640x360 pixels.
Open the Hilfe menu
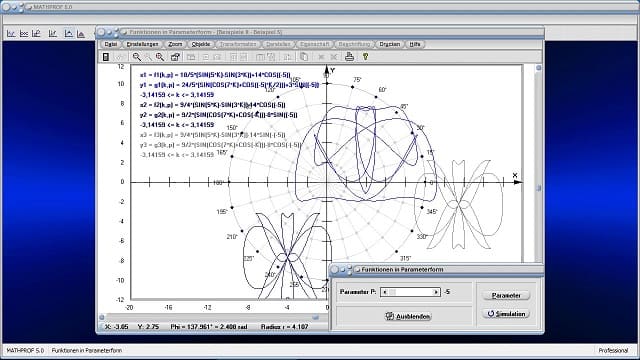415,44
